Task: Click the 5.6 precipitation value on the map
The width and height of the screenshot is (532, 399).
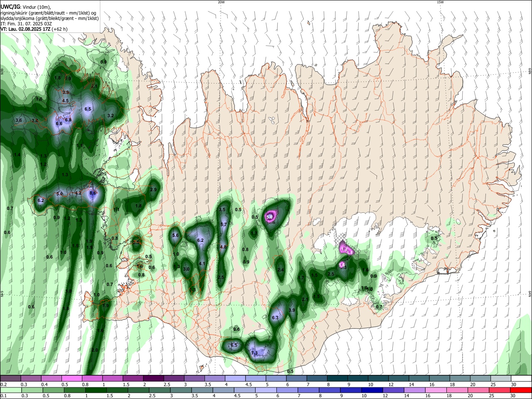Action: coord(175,236)
